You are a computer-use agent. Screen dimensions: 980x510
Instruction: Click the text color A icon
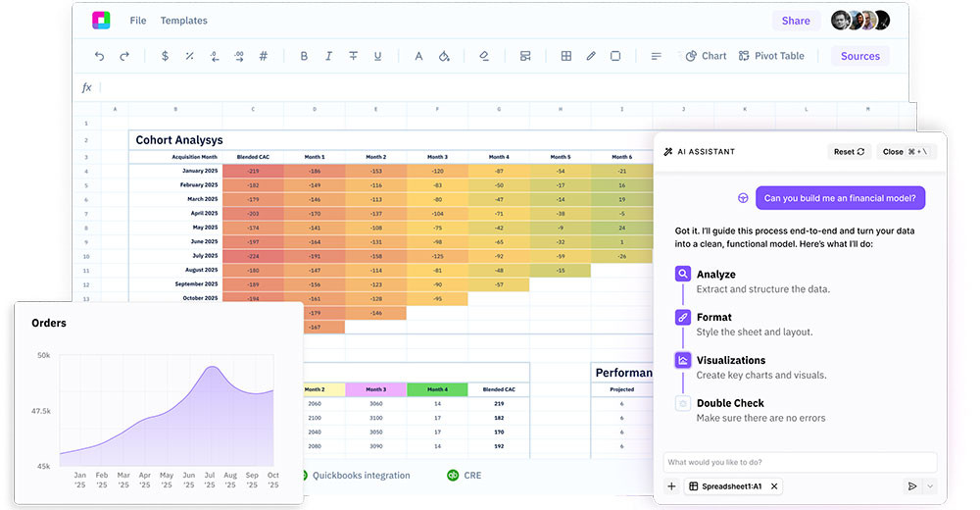click(x=418, y=56)
